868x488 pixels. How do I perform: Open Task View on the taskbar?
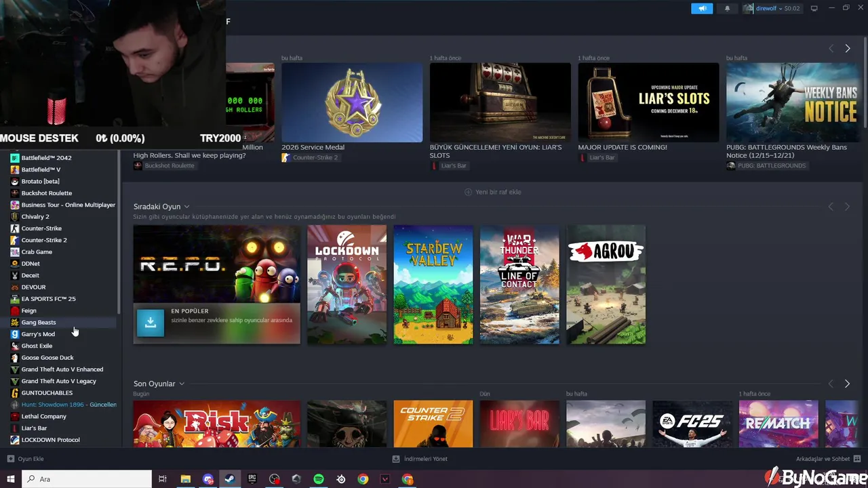163,479
